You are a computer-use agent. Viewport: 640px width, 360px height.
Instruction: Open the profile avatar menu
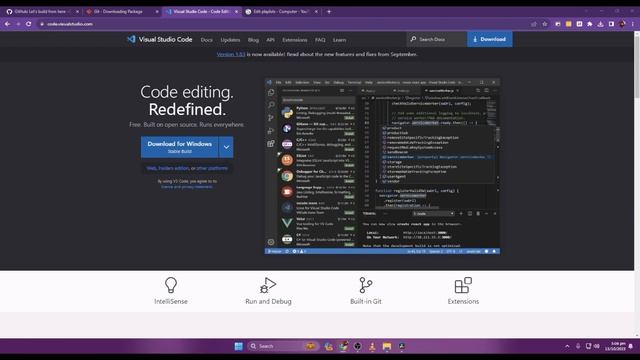tap(622, 24)
